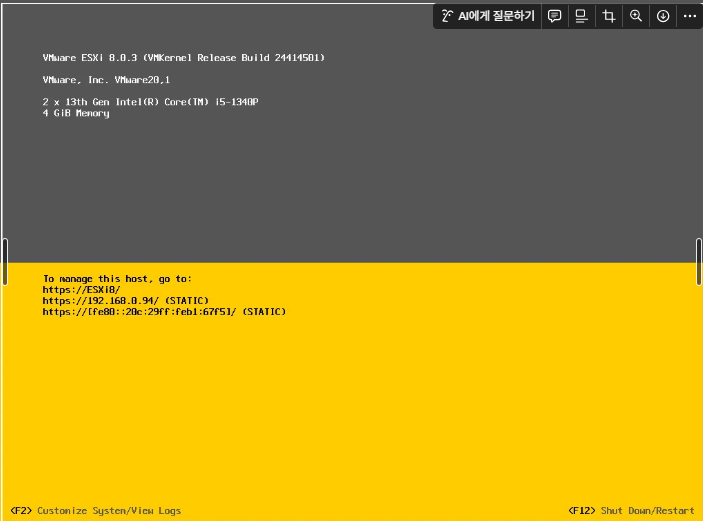
Task: Click the right edge resize handle
Action: point(699,262)
